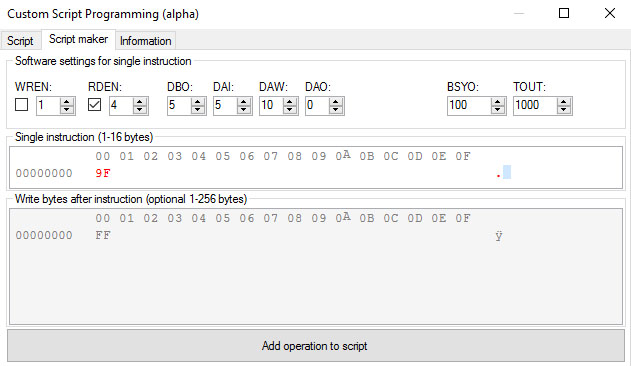
Task: Switch to the Script tab
Action: [20, 41]
